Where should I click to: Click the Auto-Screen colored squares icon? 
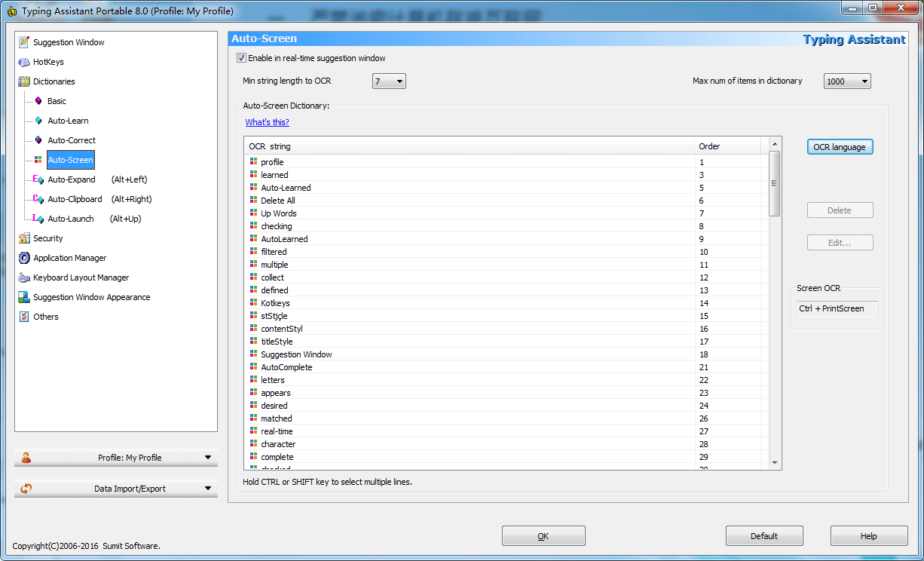[x=38, y=160]
